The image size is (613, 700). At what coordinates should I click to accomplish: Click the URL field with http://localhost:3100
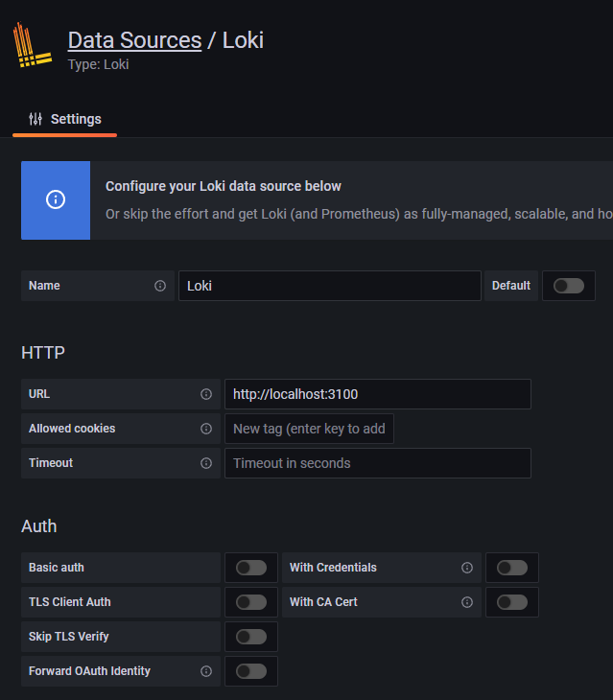[x=378, y=394]
